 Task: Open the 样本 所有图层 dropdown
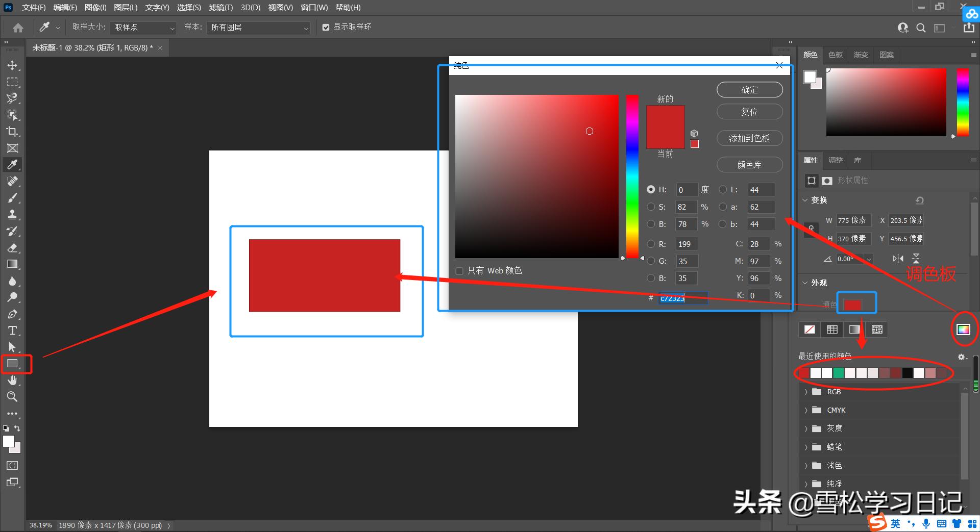(x=259, y=28)
